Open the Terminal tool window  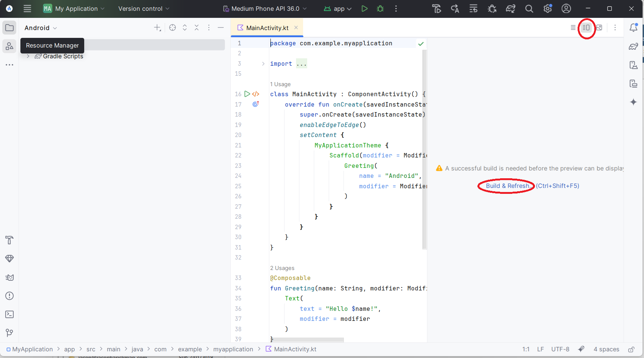tap(9, 315)
